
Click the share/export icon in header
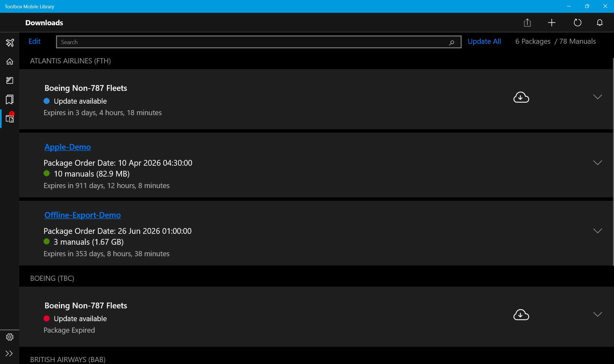527,22
